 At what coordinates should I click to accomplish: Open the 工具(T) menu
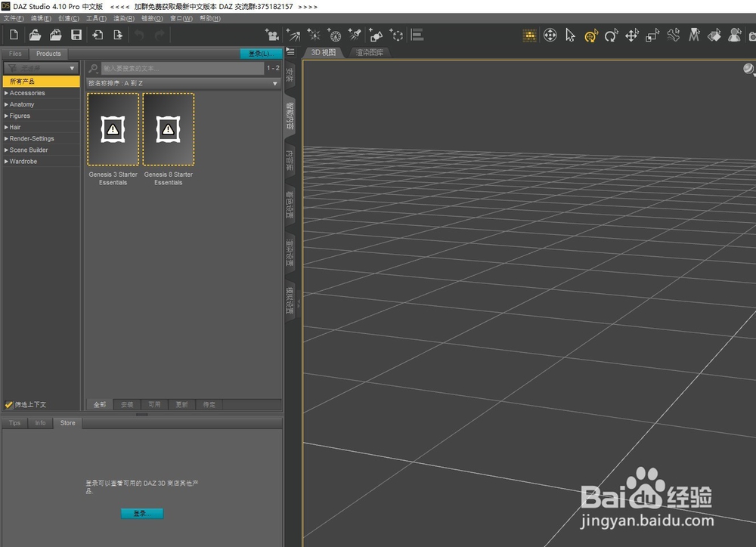(x=96, y=18)
